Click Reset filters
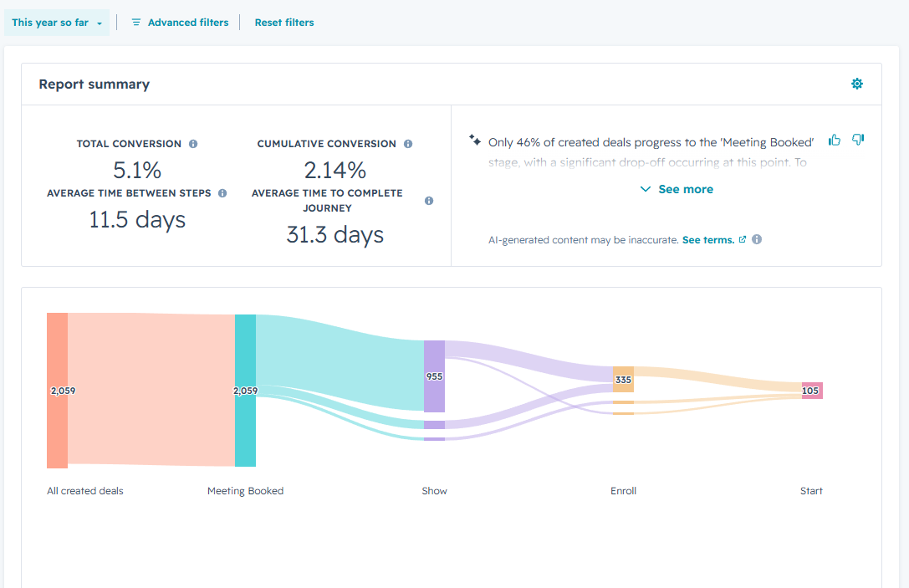The image size is (909, 588). point(284,23)
